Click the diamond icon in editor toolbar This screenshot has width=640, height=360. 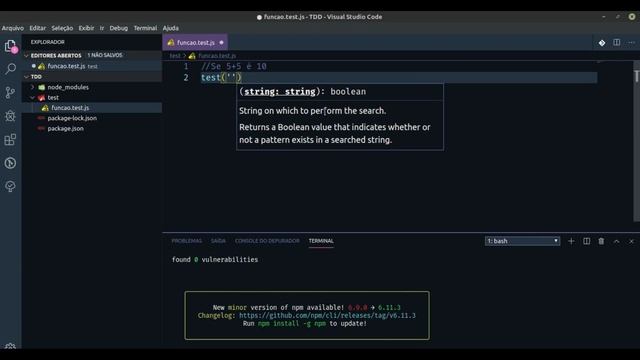pos(602,42)
